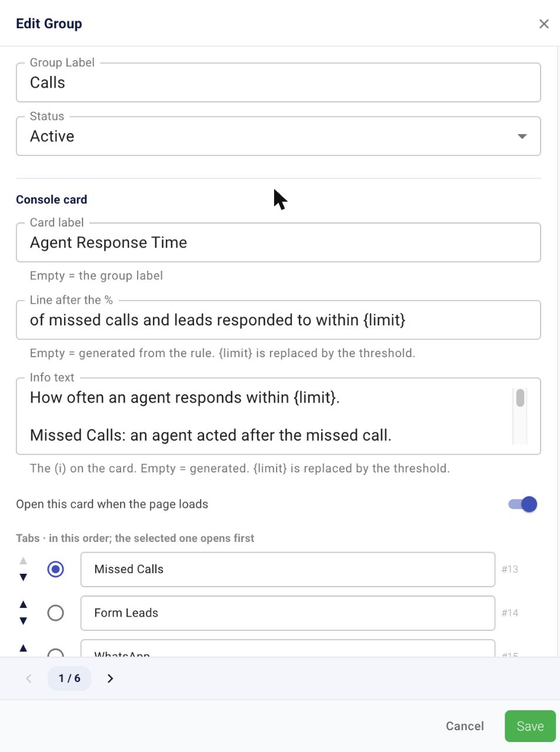Open the Status dropdown arrow
560x752 pixels.
(521, 137)
